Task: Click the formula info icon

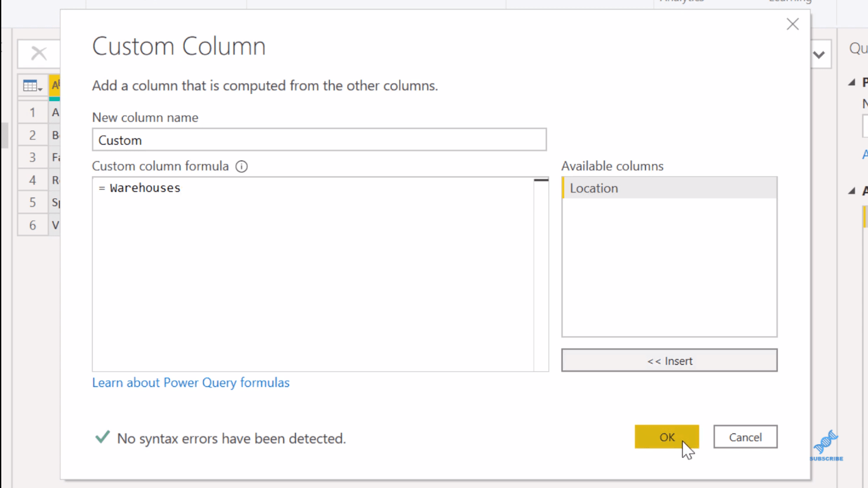Action: click(x=241, y=166)
